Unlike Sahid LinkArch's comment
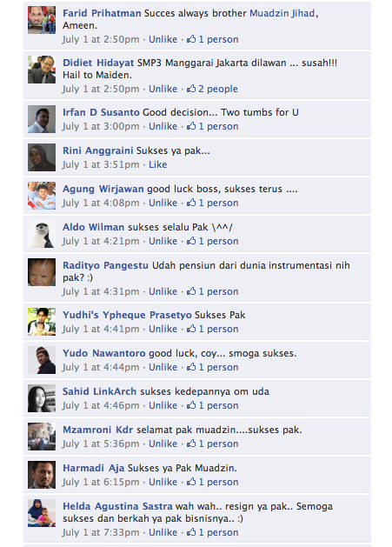 point(163,405)
